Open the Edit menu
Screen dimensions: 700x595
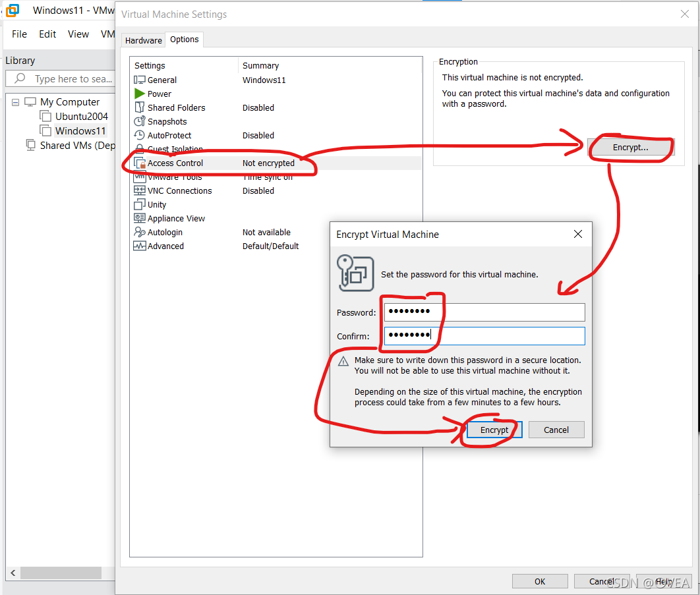coord(47,34)
